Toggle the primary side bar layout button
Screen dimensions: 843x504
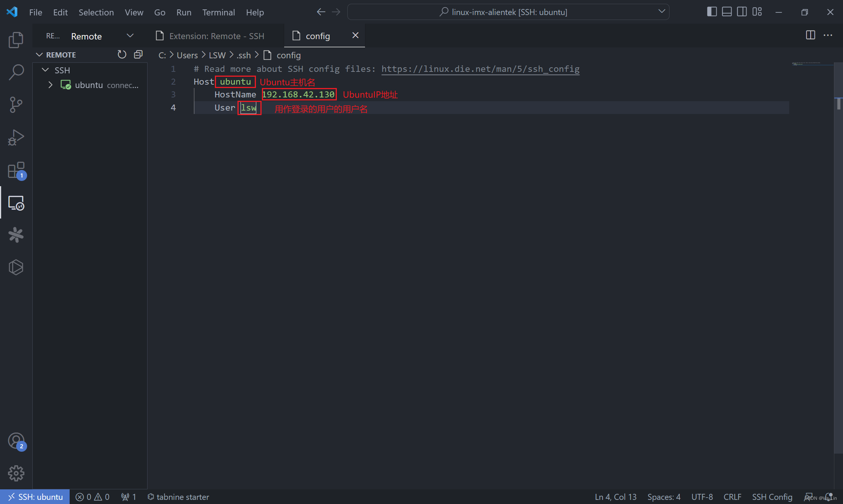pyautogui.click(x=712, y=12)
